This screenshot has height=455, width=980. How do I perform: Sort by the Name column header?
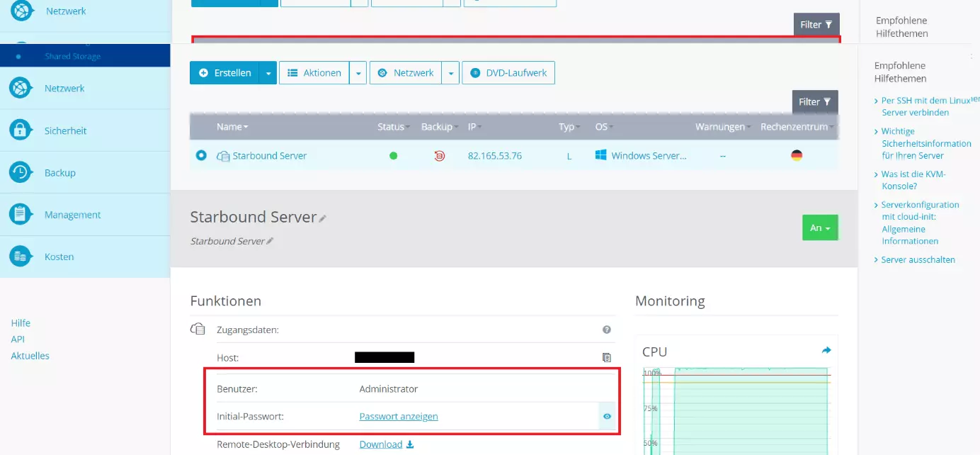[232, 127]
